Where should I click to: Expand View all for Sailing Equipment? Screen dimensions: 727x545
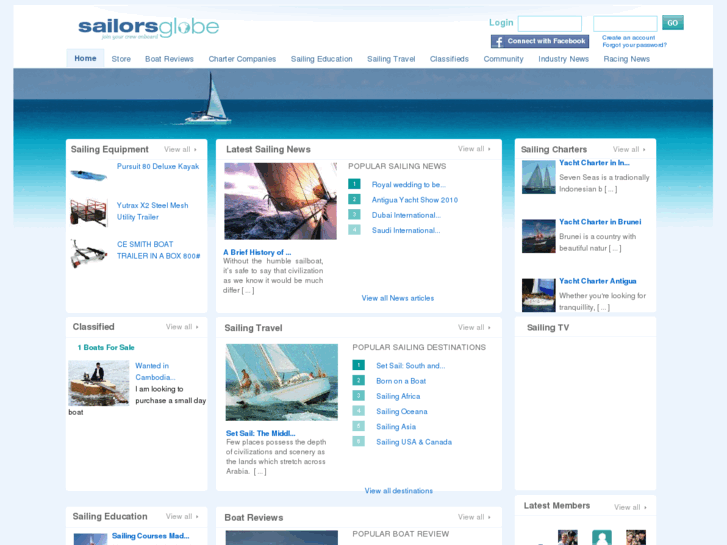180,149
